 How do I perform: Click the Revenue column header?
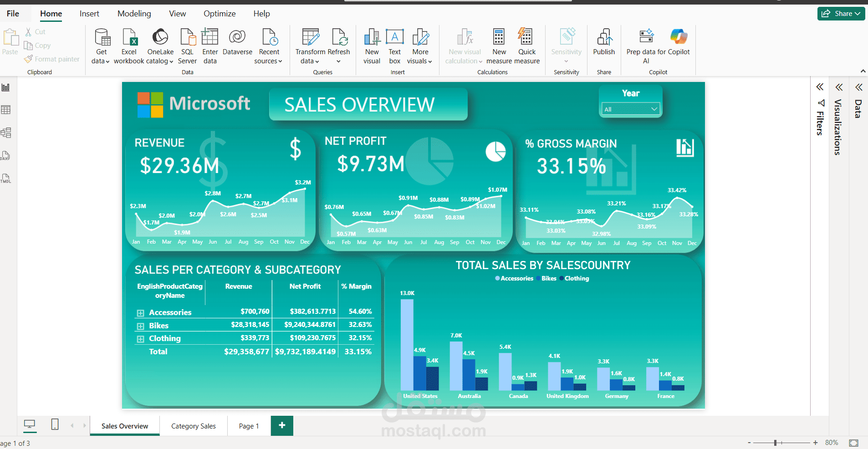(x=239, y=286)
